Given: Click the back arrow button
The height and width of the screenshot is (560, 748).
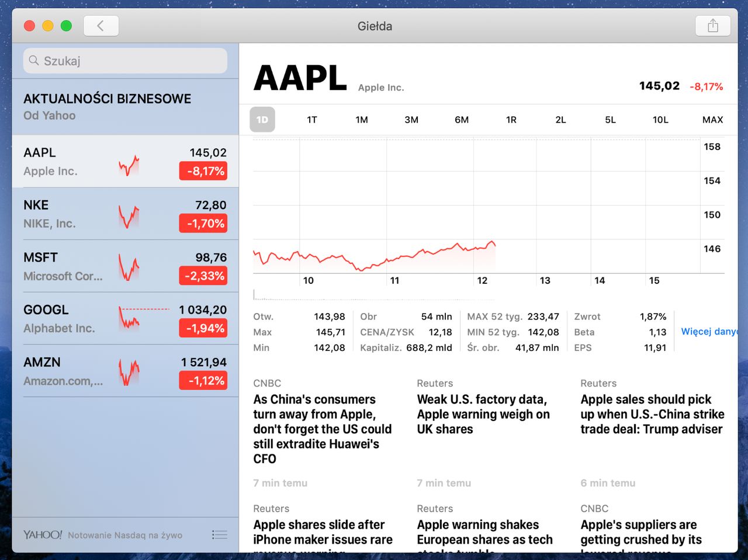Looking at the screenshot, I should click(101, 26).
